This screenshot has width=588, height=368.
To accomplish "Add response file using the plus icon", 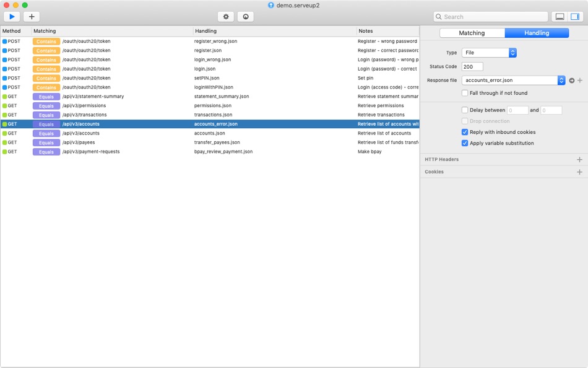I will click(580, 81).
